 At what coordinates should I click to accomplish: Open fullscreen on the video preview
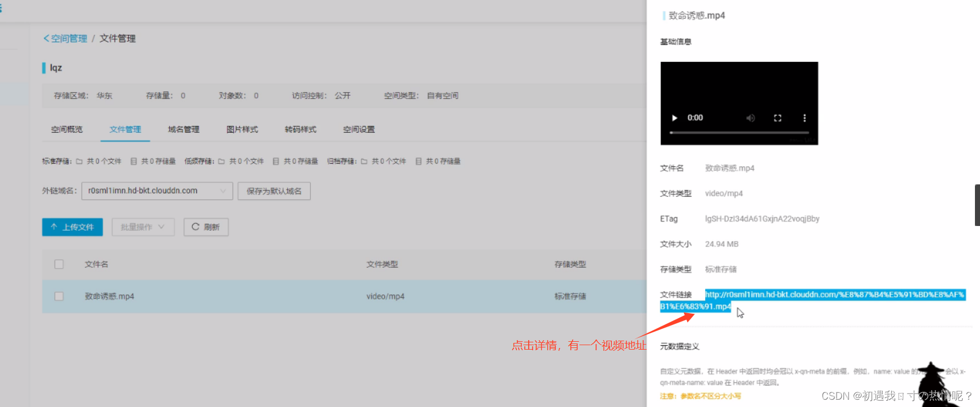(778, 118)
